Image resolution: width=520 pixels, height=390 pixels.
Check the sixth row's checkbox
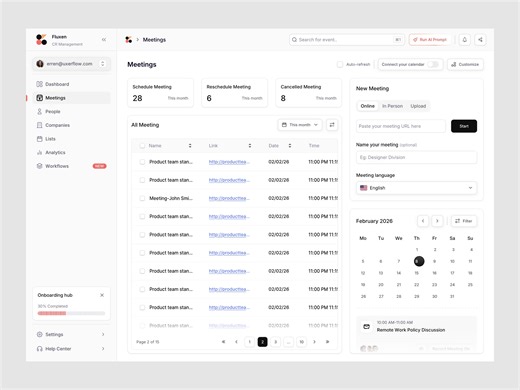[x=142, y=253]
